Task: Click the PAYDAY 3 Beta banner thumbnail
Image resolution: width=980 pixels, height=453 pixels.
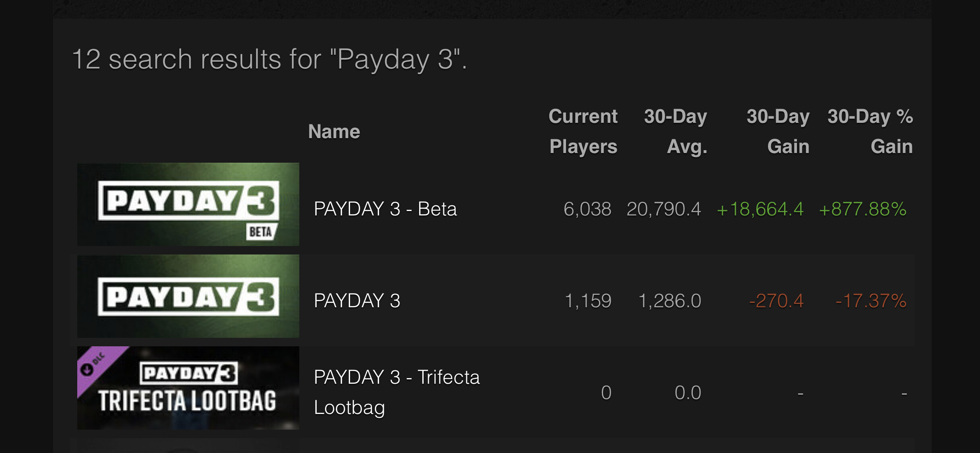Action: pyautogui.click(x=188, y=204)
